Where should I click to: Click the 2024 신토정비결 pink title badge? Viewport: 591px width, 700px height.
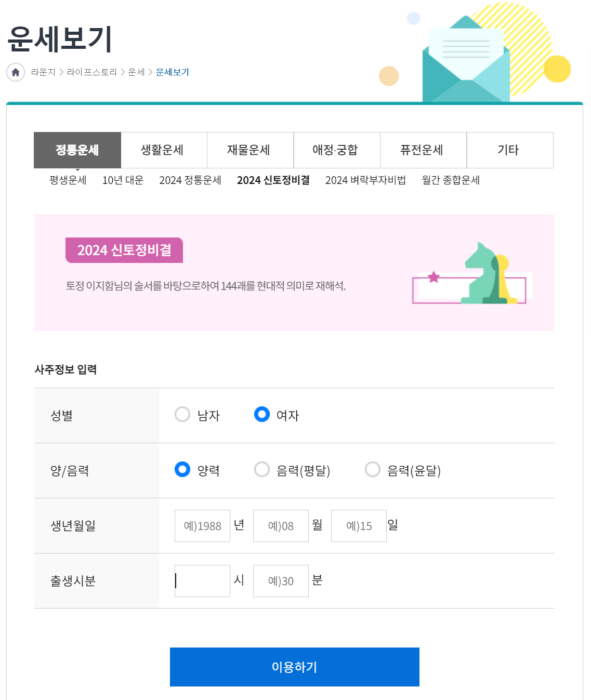tap(124, 250)
